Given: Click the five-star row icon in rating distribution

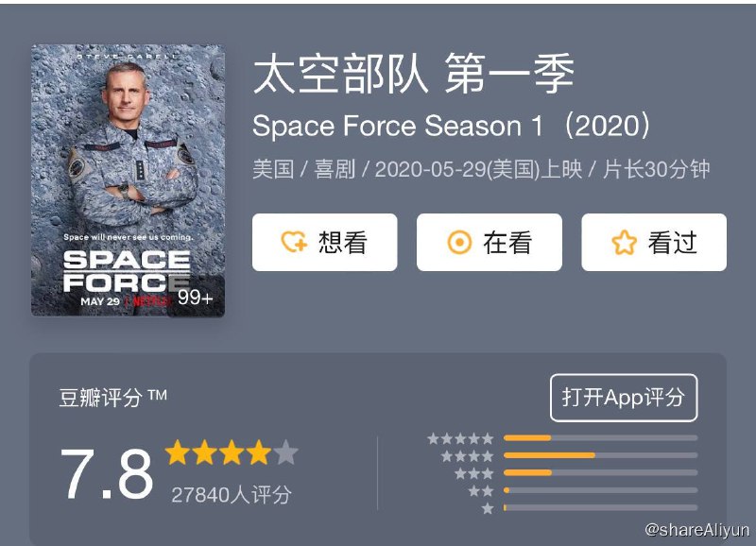Looking at the screenshot, I should [460, 438].
